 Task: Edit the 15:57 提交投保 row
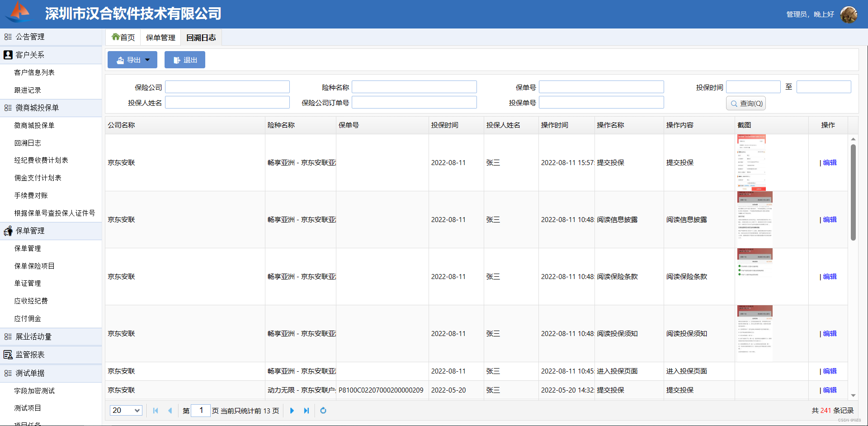(830, 163)
